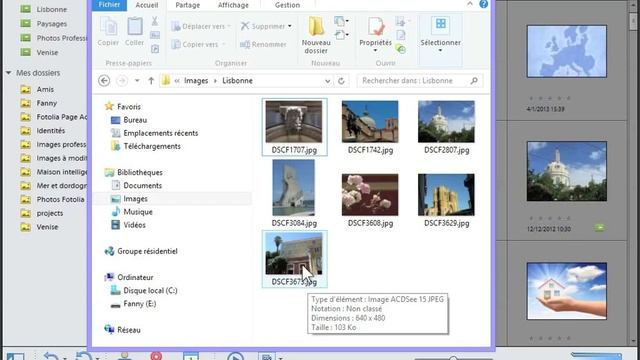
Task: Click Images in the address path
Action: click(x=196, y=81)
